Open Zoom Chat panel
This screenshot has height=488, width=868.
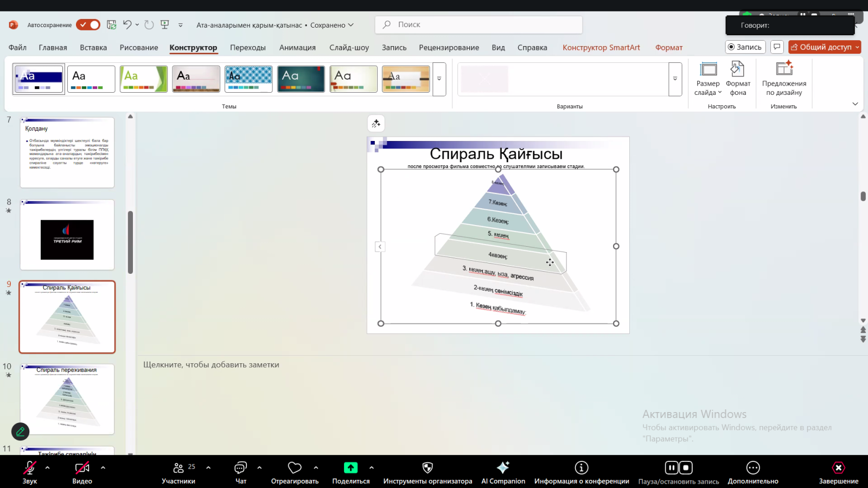tap(240, 468)
